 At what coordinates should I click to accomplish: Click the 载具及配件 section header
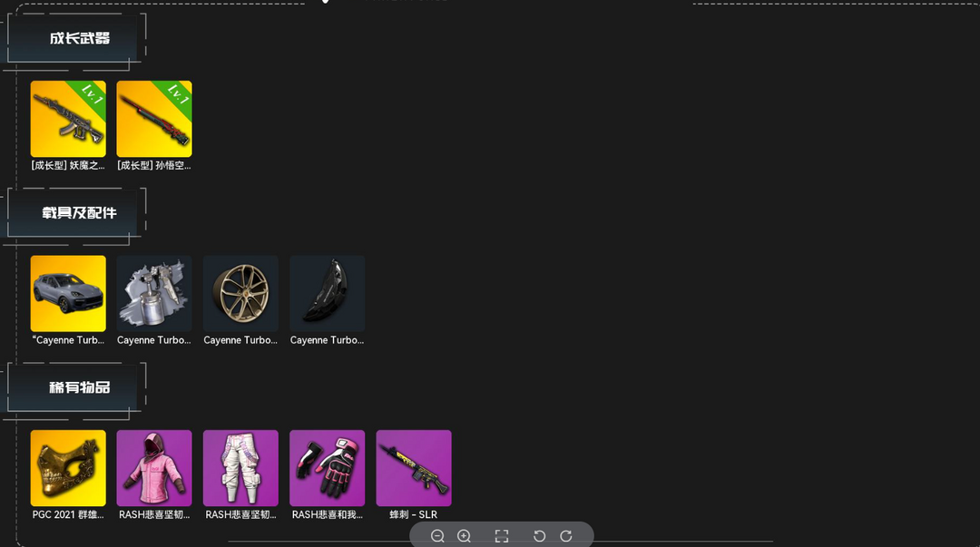pos(79,212)
